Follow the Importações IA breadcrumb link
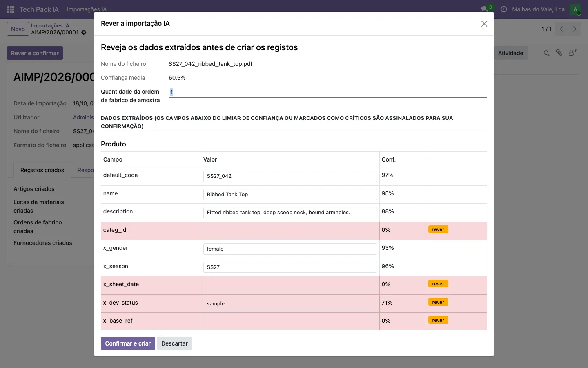This screenshot has width=588, height=368. [x=50, y=25]
